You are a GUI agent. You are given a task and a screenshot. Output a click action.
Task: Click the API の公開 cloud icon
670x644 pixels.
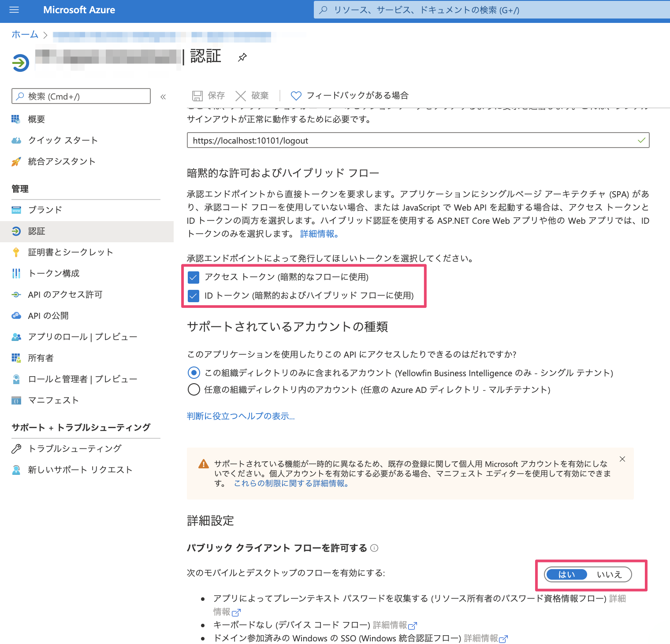(16, 315)
